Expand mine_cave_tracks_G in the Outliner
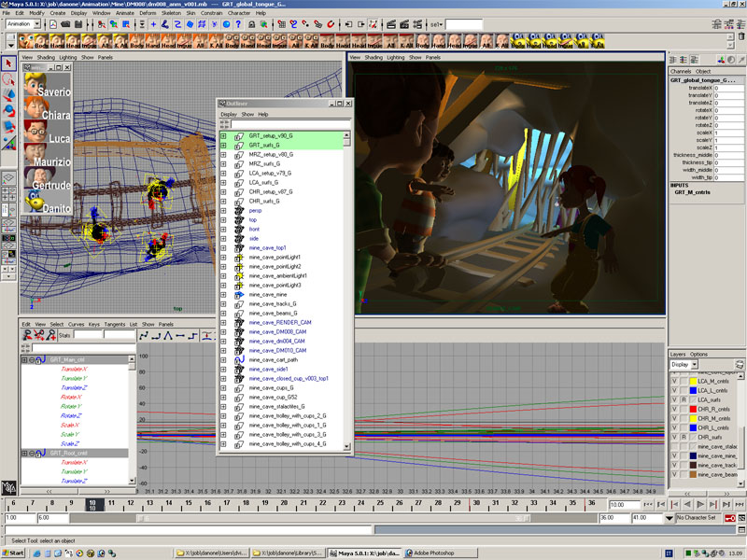This screenshot has width=747, height=560. 223,304
